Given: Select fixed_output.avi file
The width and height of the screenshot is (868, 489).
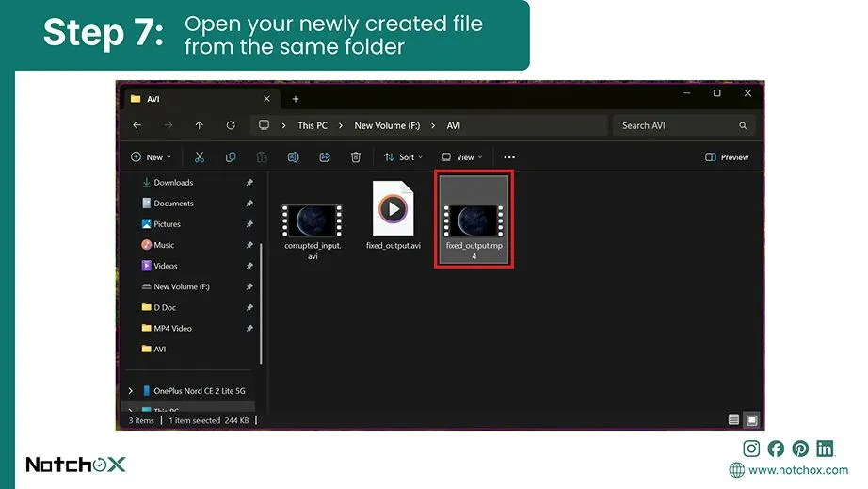Looking at the screenshot, I should pyautogui.click(x=393, y=216).
